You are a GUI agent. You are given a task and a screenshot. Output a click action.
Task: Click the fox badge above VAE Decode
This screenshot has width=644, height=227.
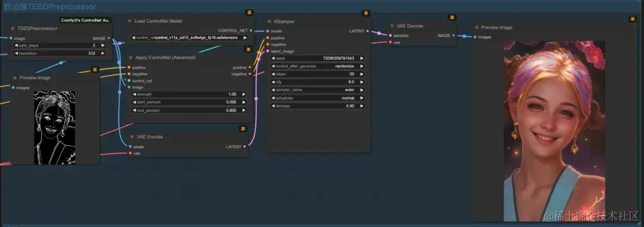point(452,17)
